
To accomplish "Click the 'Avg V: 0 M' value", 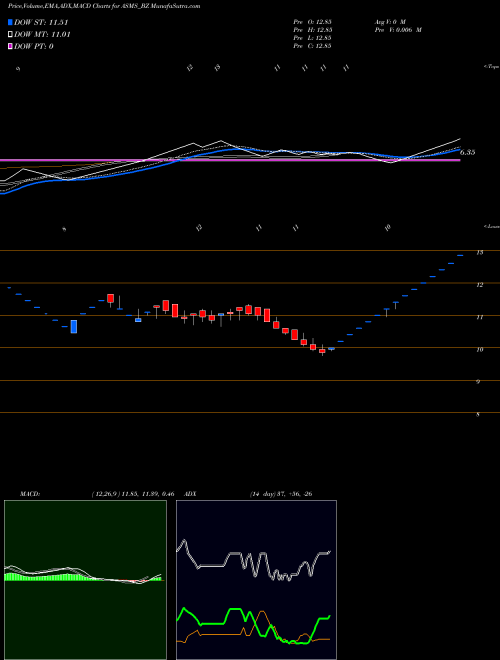I will (x=389, y=21).
